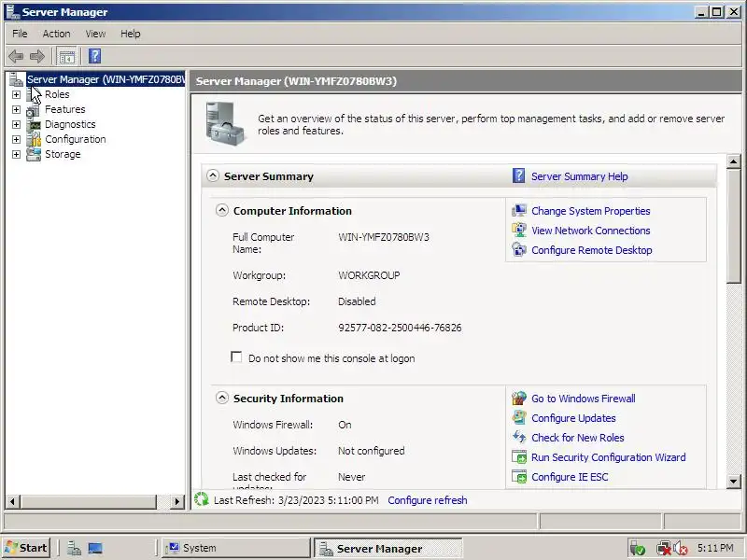Click the Go to Windows Firewall icon
747x560 pixels.
(519, 399)
